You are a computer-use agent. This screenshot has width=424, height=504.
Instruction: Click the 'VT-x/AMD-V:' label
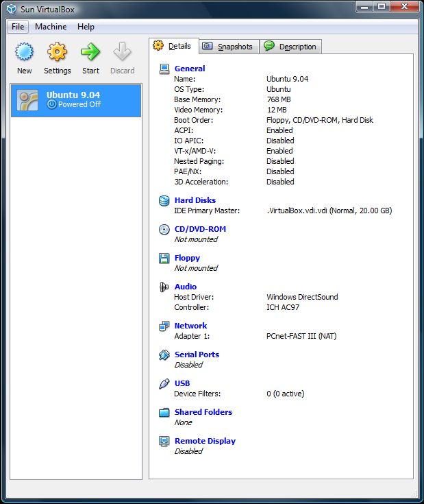coord(195,151)
